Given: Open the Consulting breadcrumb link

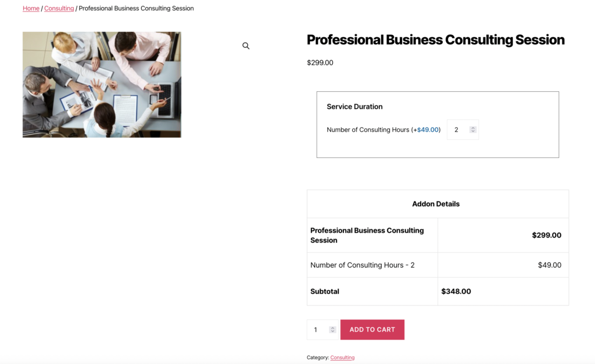Looking at the screenshot, I should coord(59,9).
